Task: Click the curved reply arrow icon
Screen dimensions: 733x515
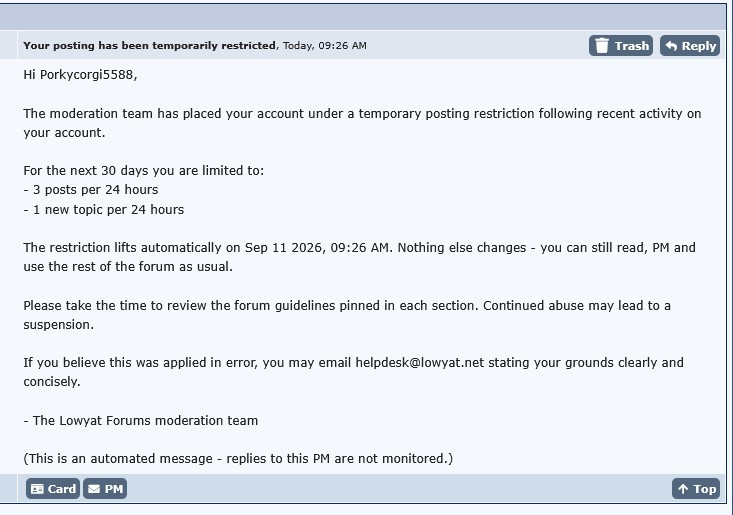Action: point(672,46)
